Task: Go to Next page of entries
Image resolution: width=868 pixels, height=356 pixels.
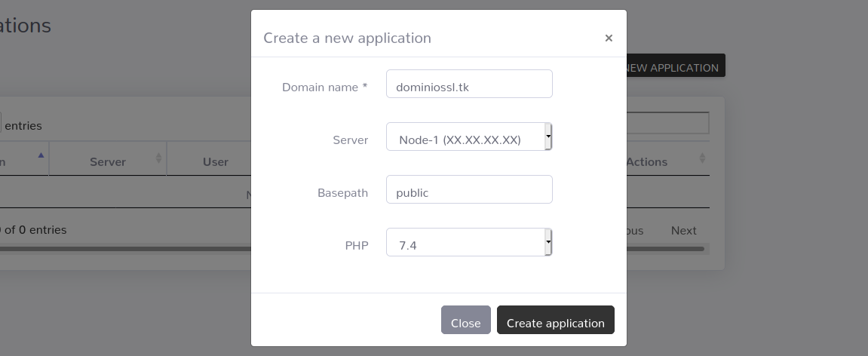Action: coord(684,230)
